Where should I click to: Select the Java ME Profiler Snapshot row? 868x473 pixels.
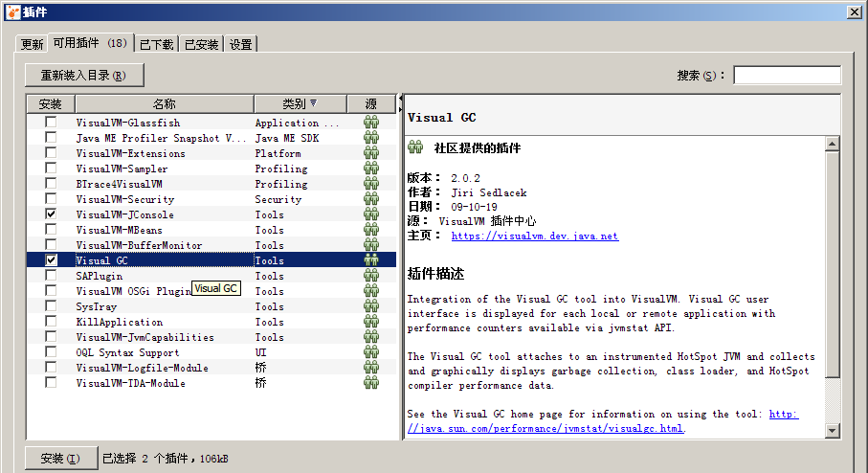click(211, 137)
